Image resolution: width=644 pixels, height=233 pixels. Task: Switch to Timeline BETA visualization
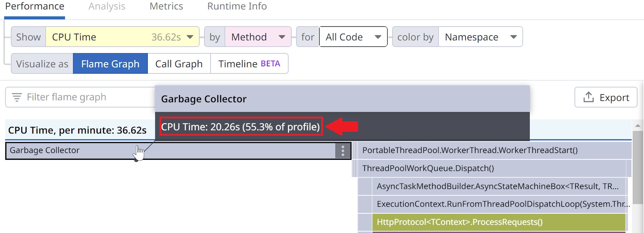(249, 63)
